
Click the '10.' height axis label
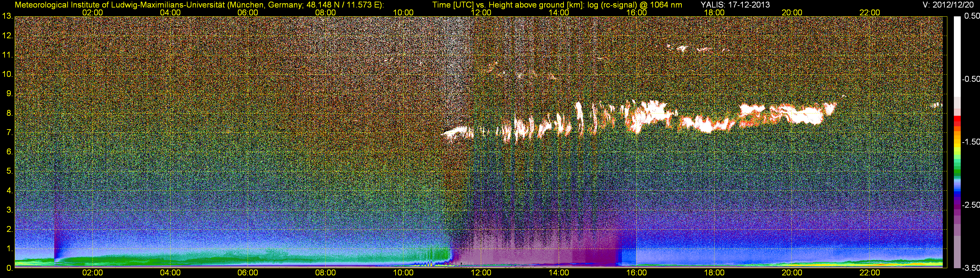[x=7, y=74]
